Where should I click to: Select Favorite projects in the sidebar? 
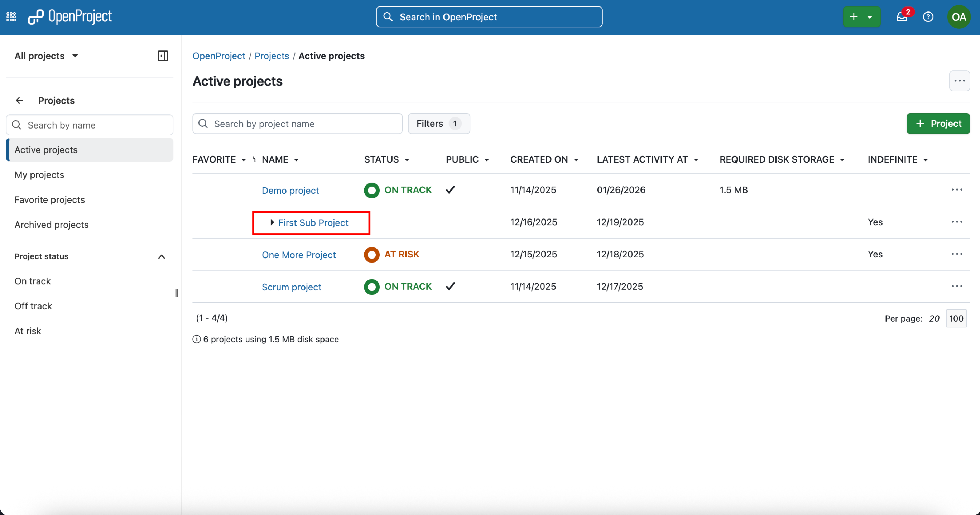pos(90,200)
